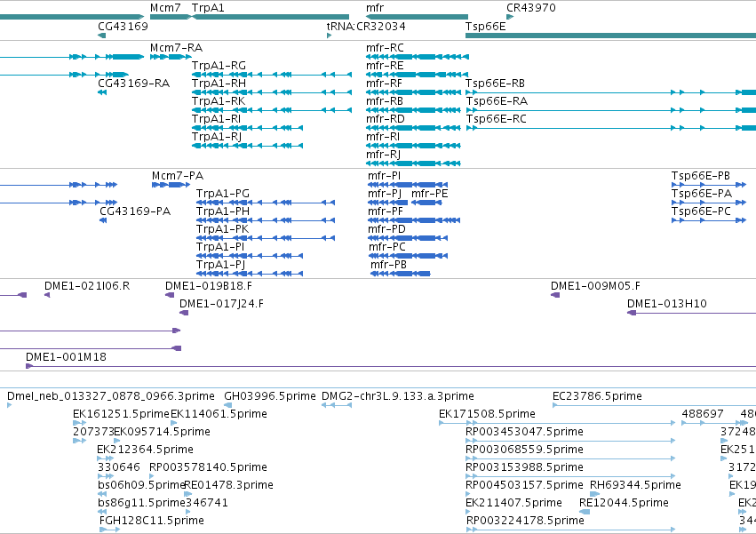
Task: Click the mfr-RD transcript label
Action: [386, 119]
